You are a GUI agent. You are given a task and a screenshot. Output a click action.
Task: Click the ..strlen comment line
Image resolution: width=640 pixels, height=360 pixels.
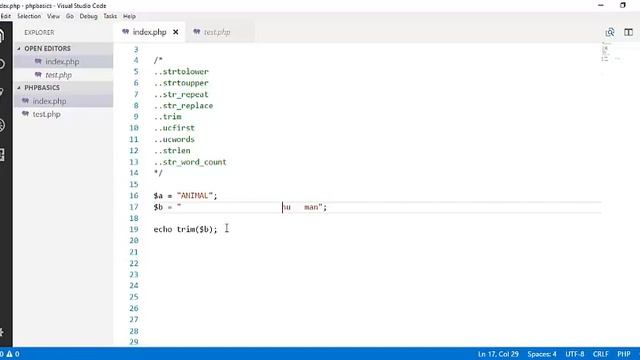click(x=172, y=151)
